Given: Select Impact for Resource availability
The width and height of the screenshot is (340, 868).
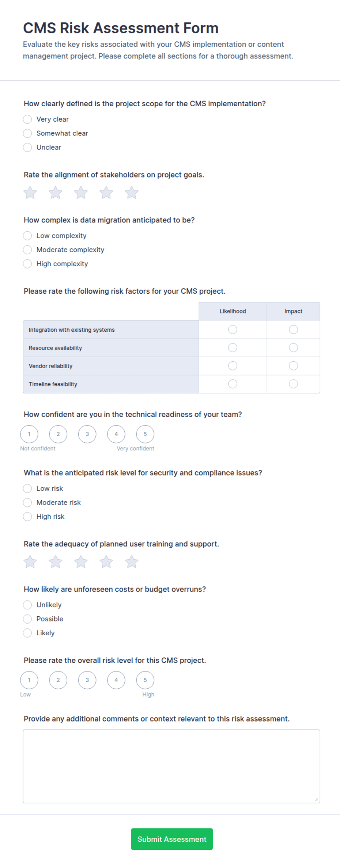Looking at the screenshot, I should 294,348.
